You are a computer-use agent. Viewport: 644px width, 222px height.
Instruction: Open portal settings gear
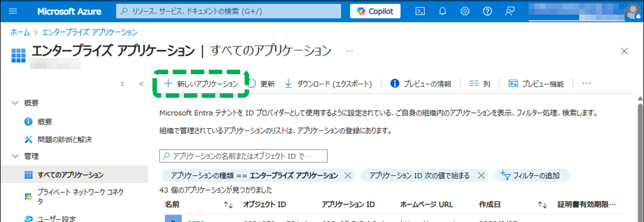pyautogui.click(x=465, y=11)
